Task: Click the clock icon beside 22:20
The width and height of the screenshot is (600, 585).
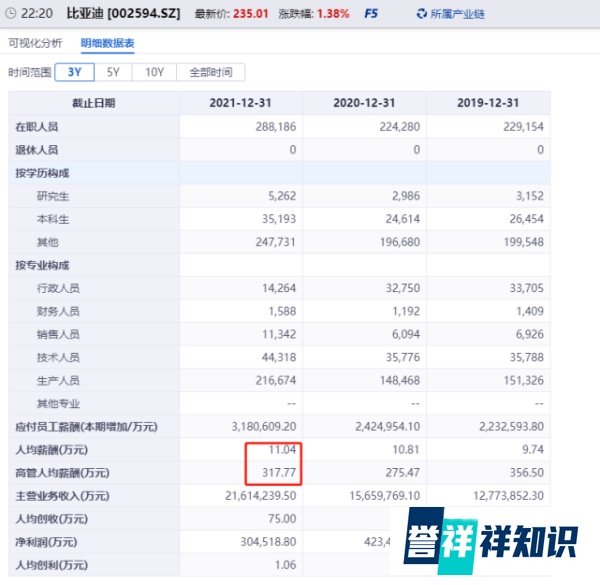Action: [11, 13]
